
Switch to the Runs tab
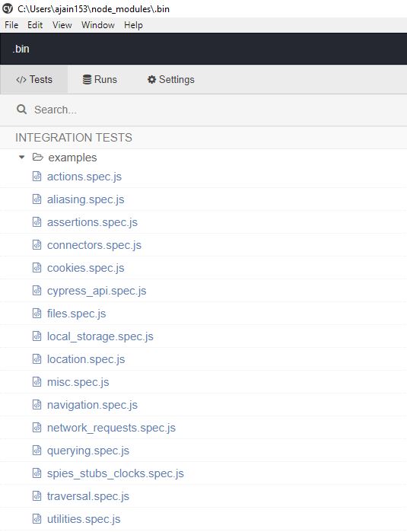pos(100,80)
